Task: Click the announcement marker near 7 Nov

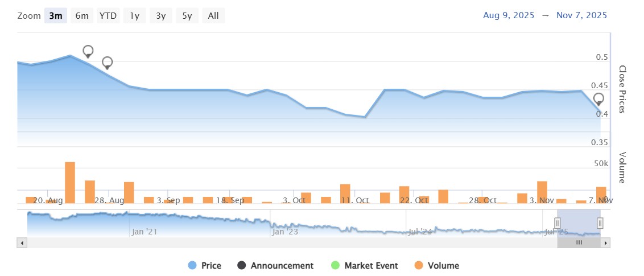Action: point(598,98)
